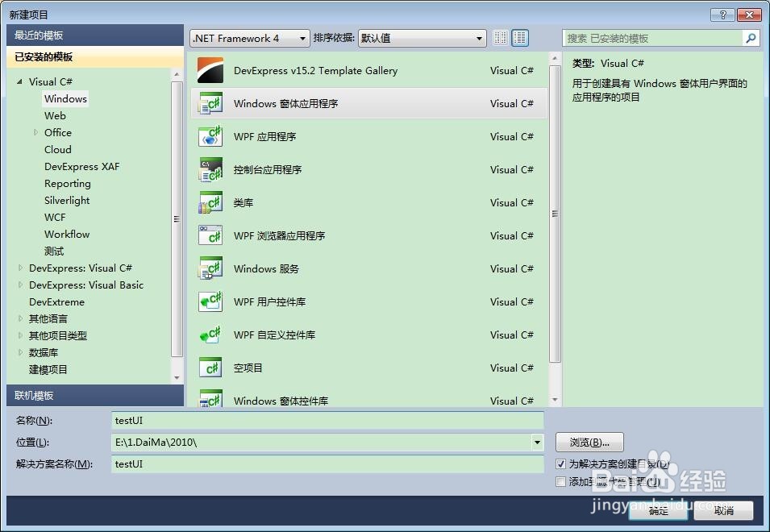This screenshot has height=532, width=770.
Task: Expand the 其他项目类型 node
Action: point(20,335)
